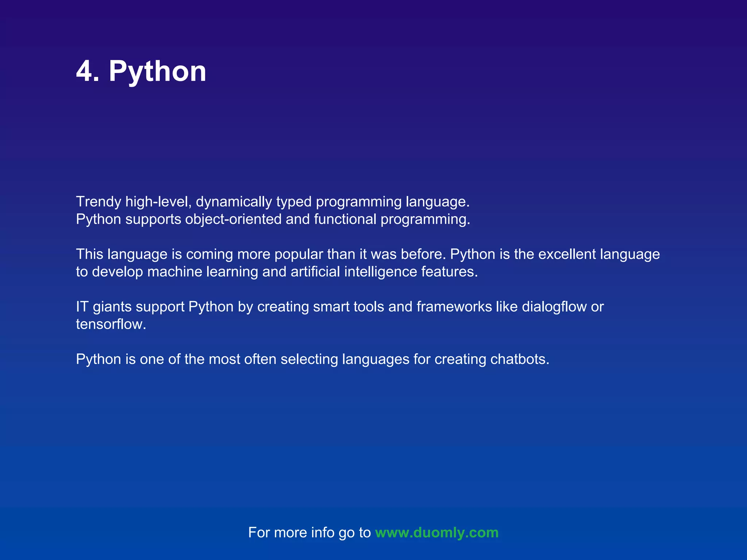The height and width of the screenshot is (560, 747).
Task: Click the words 'smart tools and frameworks'
Action: pyautogui.click(x=402, y=307)
